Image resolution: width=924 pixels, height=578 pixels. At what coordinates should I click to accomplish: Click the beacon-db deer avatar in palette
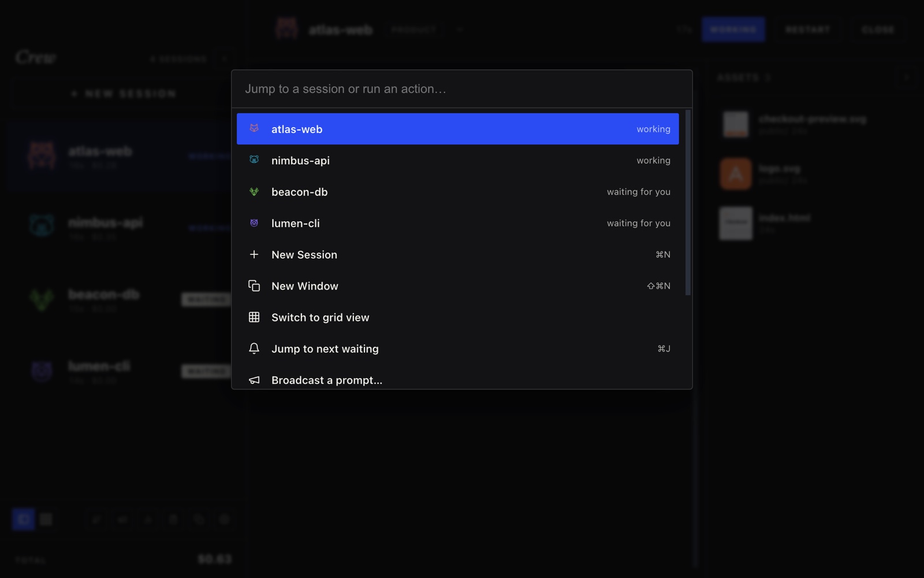pos(254,191)
